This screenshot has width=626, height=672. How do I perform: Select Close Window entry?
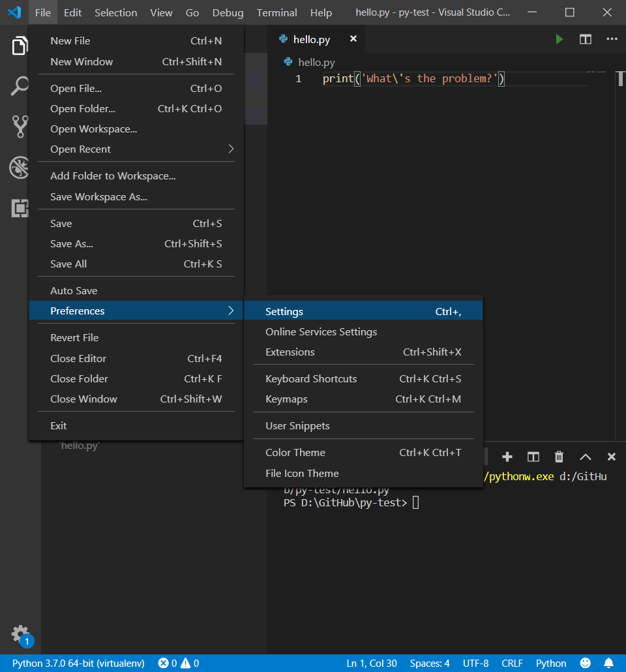point(136,399)
